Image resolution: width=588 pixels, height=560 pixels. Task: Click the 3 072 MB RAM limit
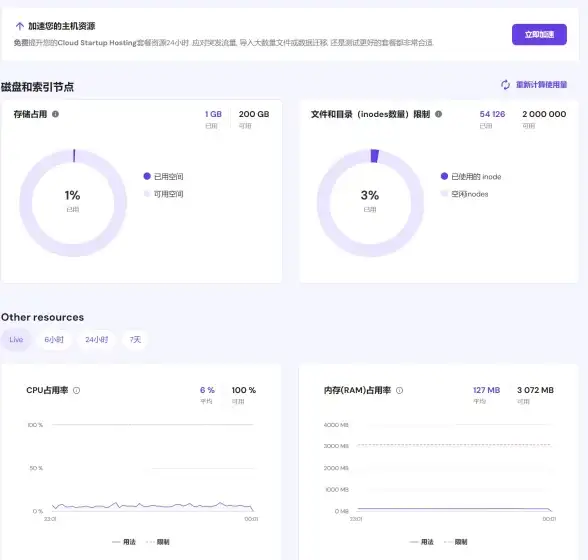tap(535, 390)
